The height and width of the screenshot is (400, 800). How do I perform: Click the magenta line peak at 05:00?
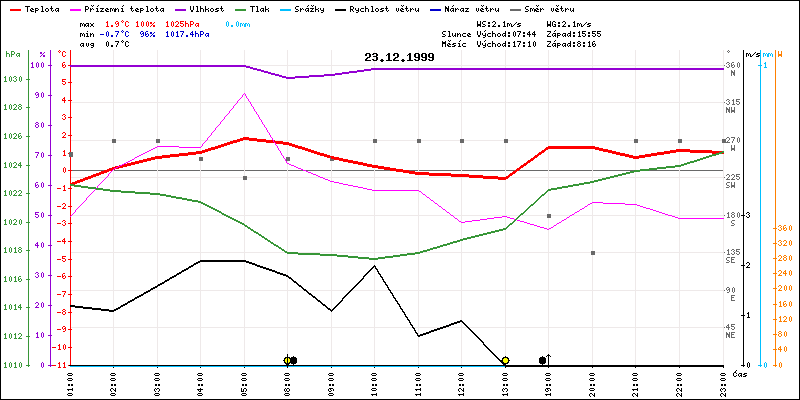point(245,94)
